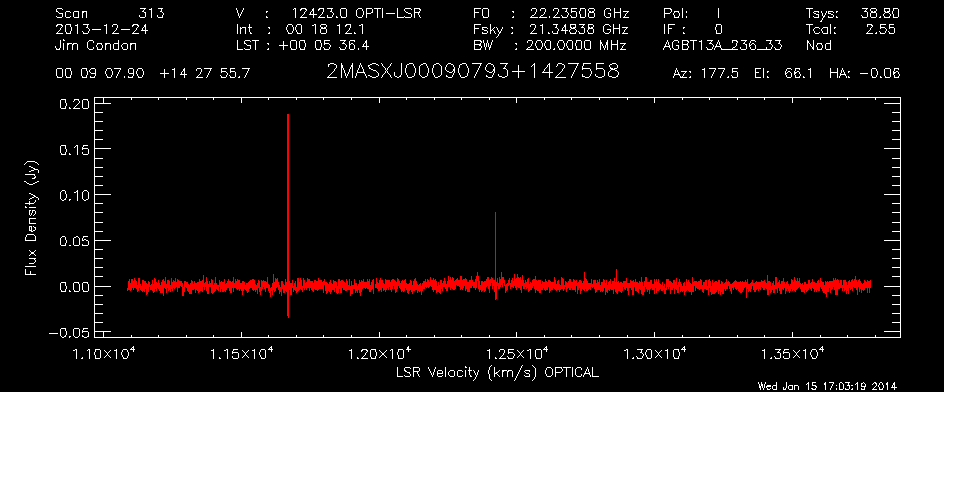Click the 1.10×10⁴ x-axis tick label

[104, 354]
